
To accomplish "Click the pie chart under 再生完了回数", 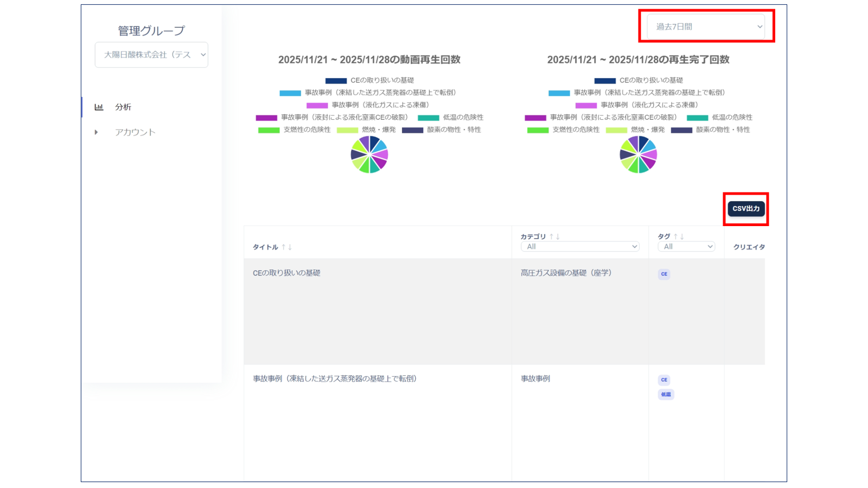I will 639,155.
